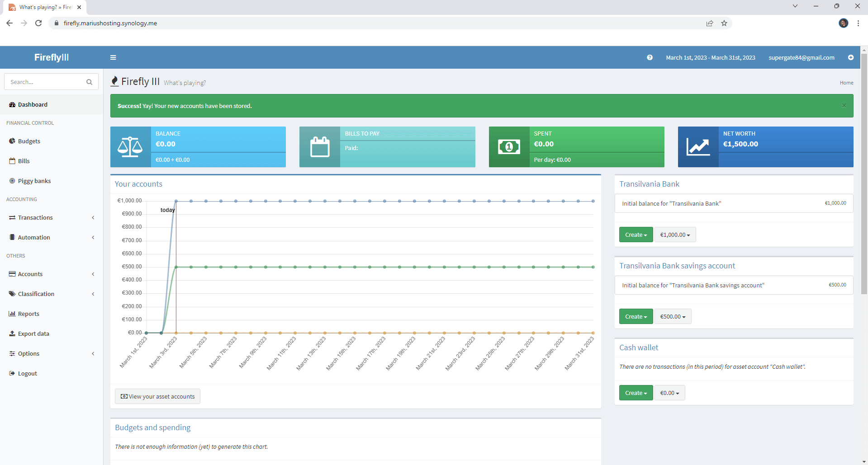The width and height of the screenshot is (868, 465).
Task: Click the date range March 2023 selector
Action: pyautogui.click(x=710, y=57)
